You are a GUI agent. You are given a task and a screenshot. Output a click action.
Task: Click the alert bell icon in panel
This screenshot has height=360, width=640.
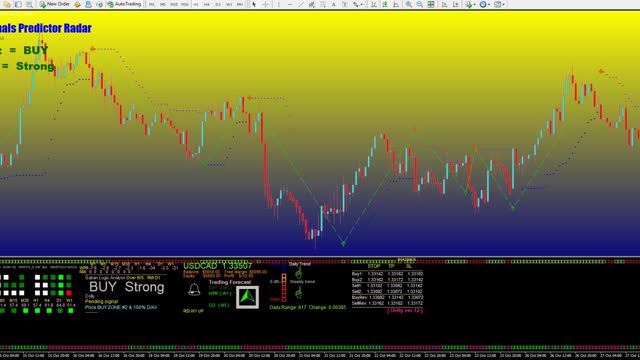(194, 290)
